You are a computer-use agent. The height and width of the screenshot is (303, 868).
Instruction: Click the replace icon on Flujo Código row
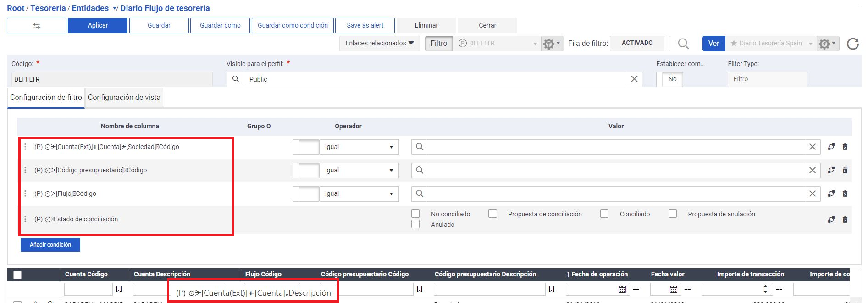831,194
